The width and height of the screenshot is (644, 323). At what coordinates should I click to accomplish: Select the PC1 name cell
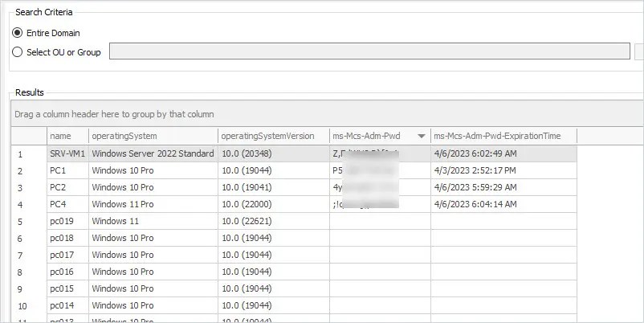(x=67, y=170)
